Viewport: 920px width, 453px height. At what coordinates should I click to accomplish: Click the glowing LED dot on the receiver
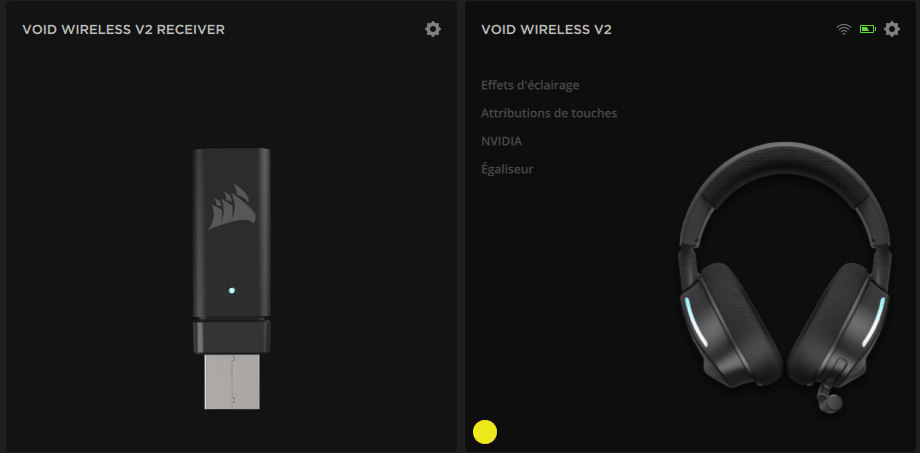click(x=232, y=290)
